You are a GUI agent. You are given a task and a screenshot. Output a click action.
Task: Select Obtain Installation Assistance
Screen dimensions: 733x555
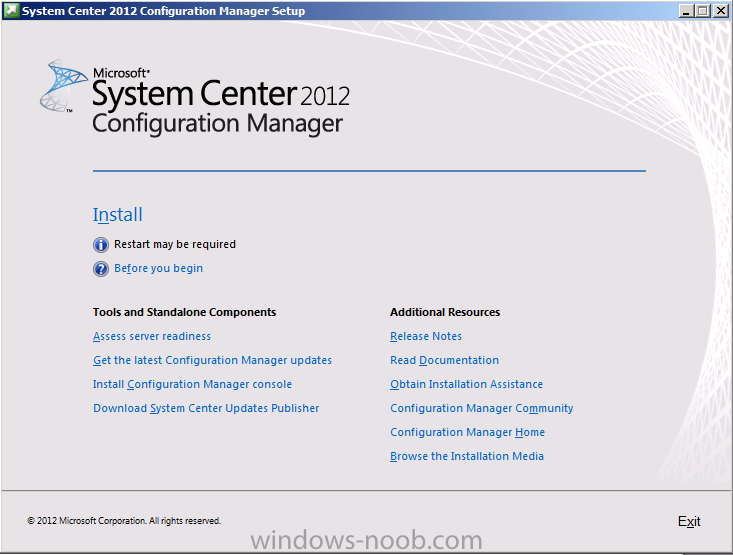pyautogui.click(x=467, y=384)
